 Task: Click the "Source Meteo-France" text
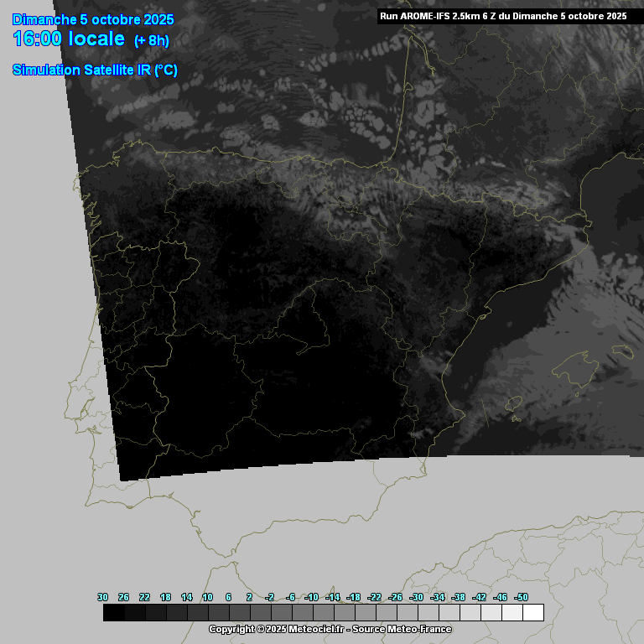click(402, 629)
